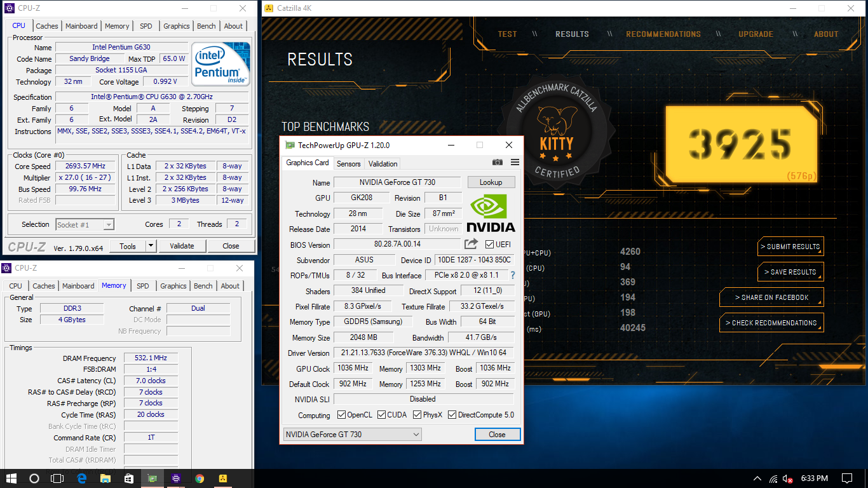868x488 pixels.
Task: Open the Socket #1 selection dropdown
Action: [85, 224]
